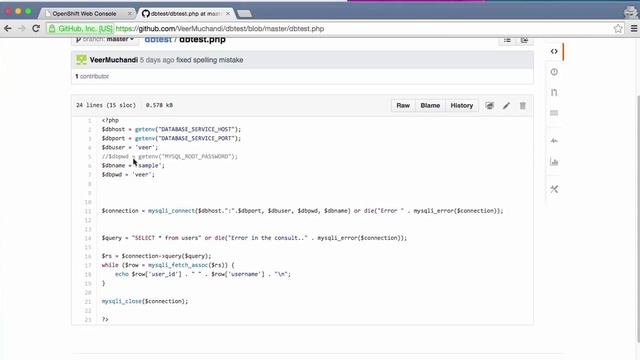The width and height of the screenshot is (640, 360).
Task: Click the '24 lines (15 sloc)' text
Action: tap(106, 105)
